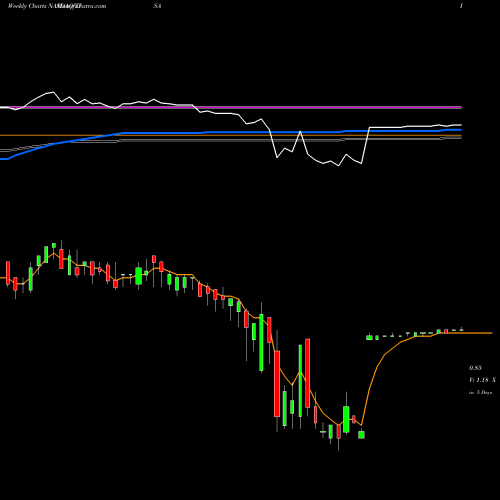Click the "Weekly Charts" header text
Image resolution: width=500 pixels, height=500 pixels.
[x=28, y=6]
